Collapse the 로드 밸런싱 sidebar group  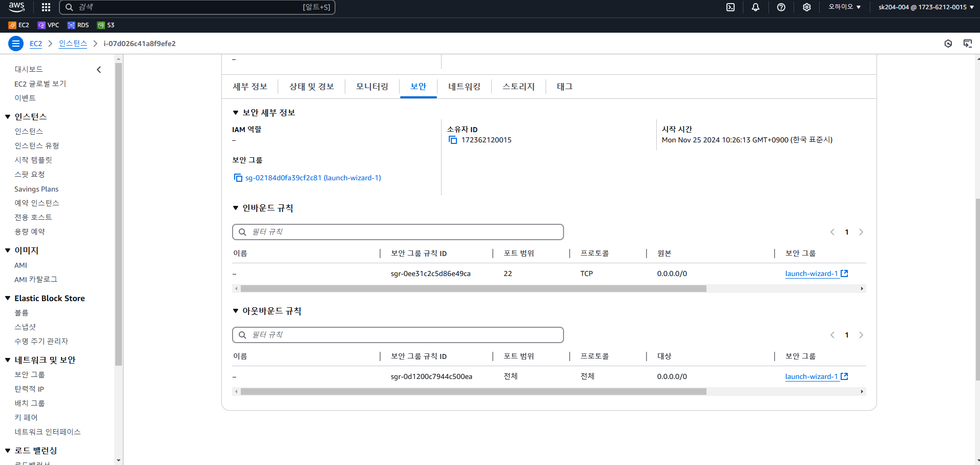click(8, 451)
